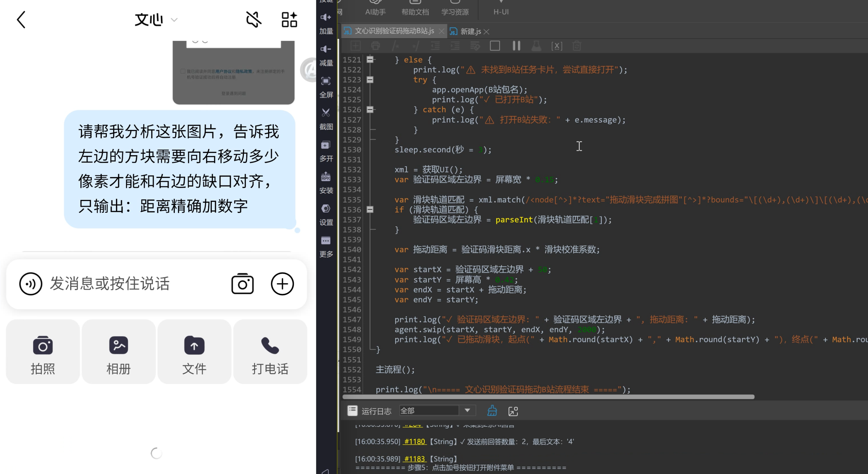This screenshot has width=868, height=474.
Task: Click the 安装 APK install icon
Action: (x=325, y=176)
